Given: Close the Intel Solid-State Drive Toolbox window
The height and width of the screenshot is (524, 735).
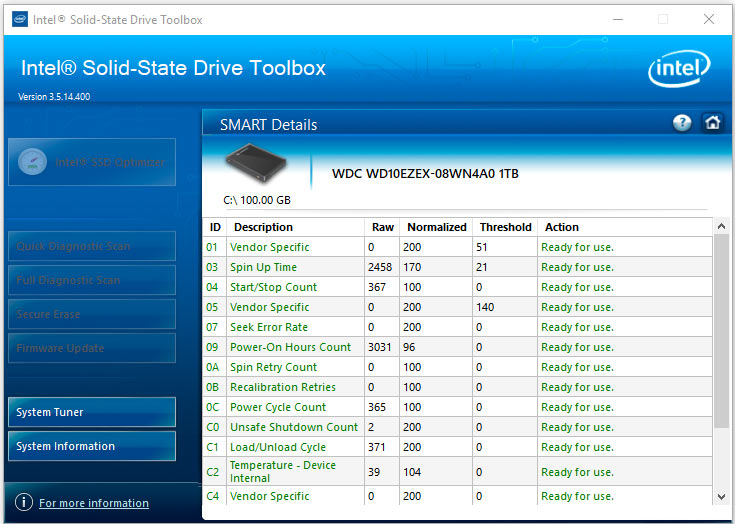Looking at the screenshot, I should 709,19.
